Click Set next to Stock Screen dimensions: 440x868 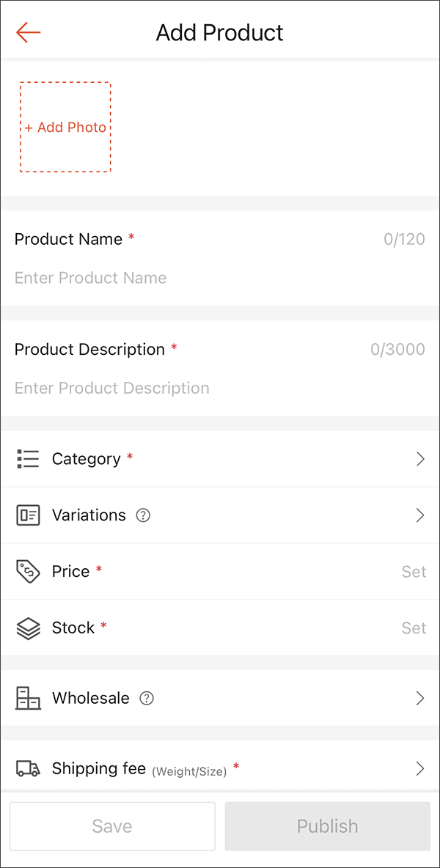tap(414, 628)
